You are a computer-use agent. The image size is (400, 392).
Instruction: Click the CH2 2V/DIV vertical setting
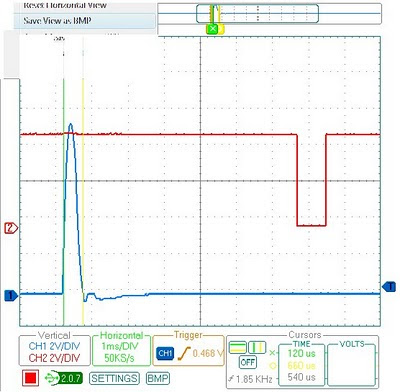54,358
